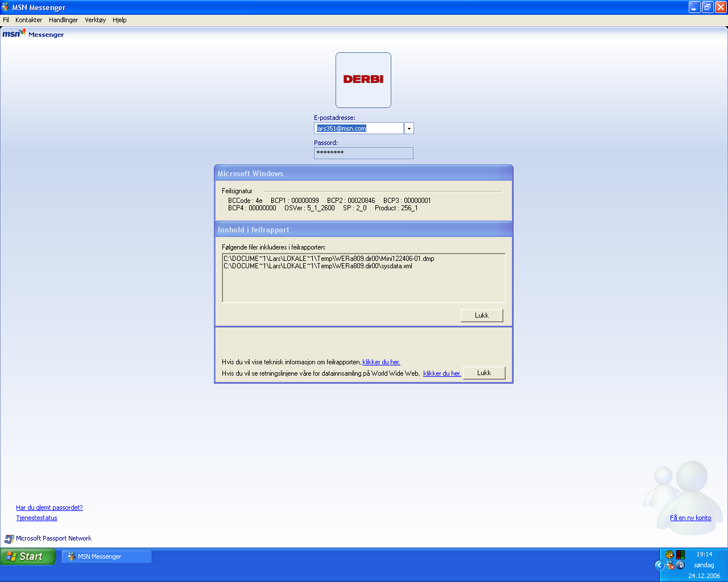Click the E-postadresse input field
728x582 pixels.
tap(359, 128)
